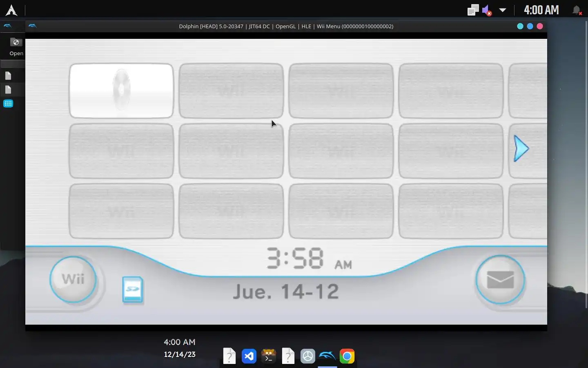588x368 pixels.
Task: Open the terminal app in the dock
Action: point(269,356)
